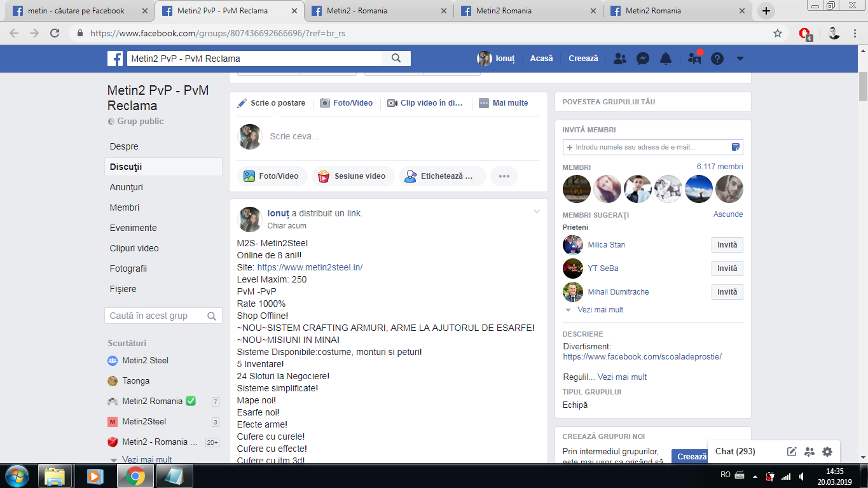Image resolution: width=868 pixels, height=488 pixels.
Task: Reload the page with refresh icon
Action: 55,33
